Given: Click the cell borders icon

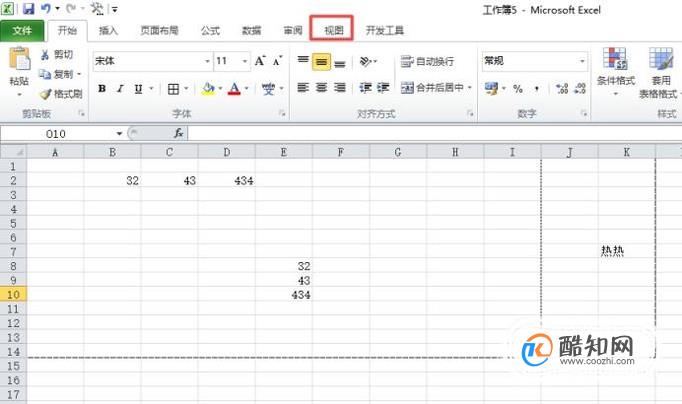Looking at the screenshot, I should click(x=173, y=89).
